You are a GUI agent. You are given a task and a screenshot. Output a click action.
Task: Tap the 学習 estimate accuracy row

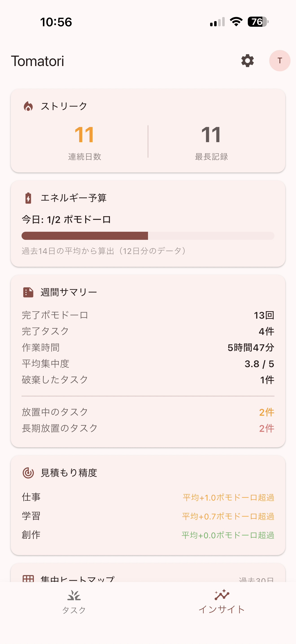(148, 516)
